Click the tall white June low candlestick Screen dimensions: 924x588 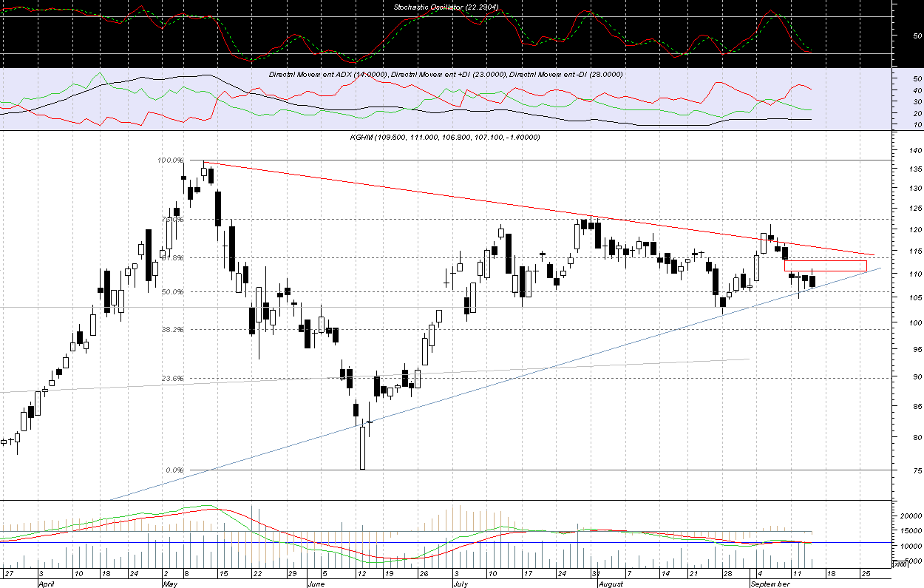363,447
